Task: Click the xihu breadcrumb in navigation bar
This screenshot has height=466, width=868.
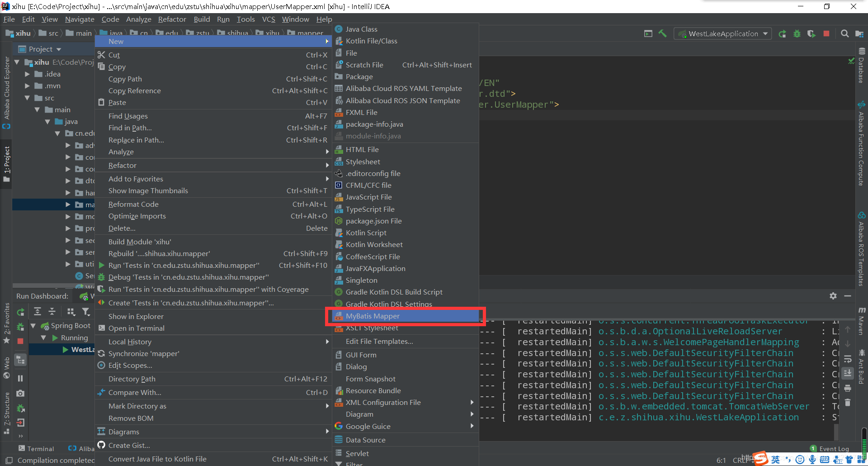Action: [18, 33]
